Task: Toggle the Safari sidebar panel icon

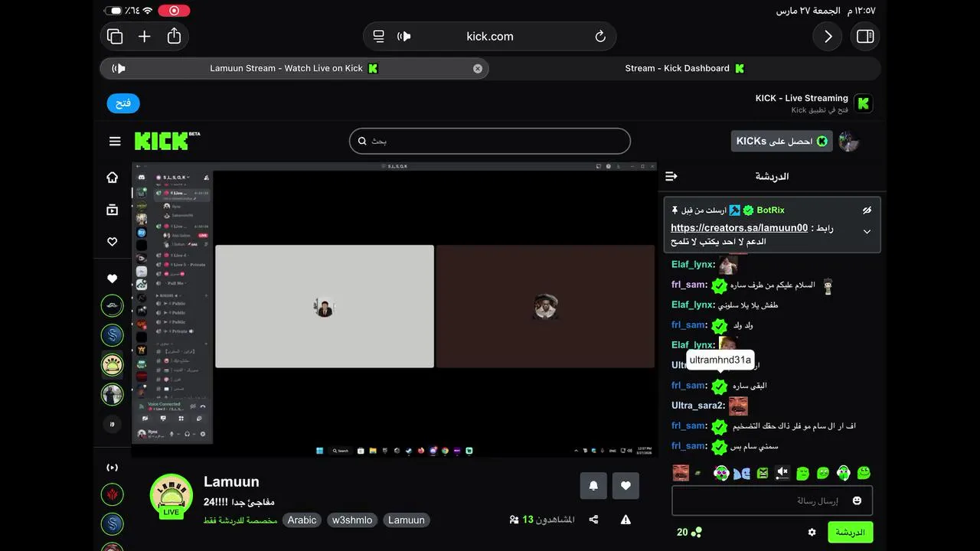Action: [x=865, y=36]
